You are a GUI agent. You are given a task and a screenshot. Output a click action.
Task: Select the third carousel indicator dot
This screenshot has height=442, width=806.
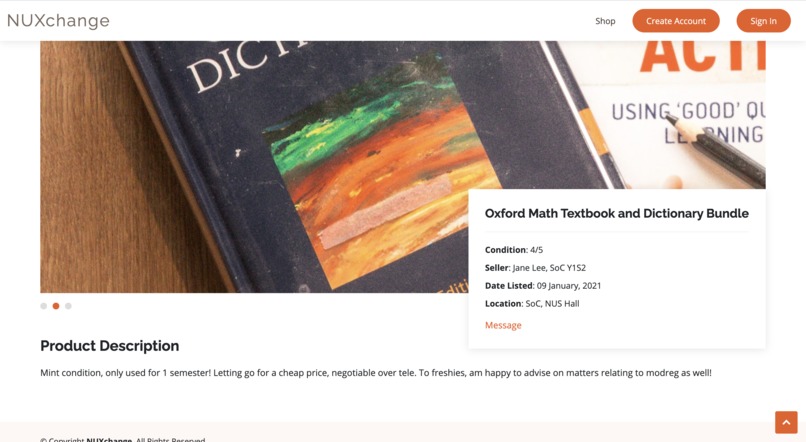68,306
